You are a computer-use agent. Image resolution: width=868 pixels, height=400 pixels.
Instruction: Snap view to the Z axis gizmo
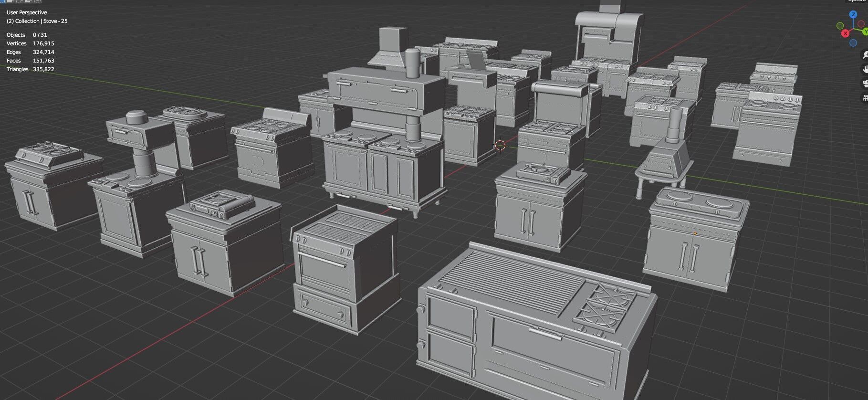pyautogui.click(x=853, y=15)
